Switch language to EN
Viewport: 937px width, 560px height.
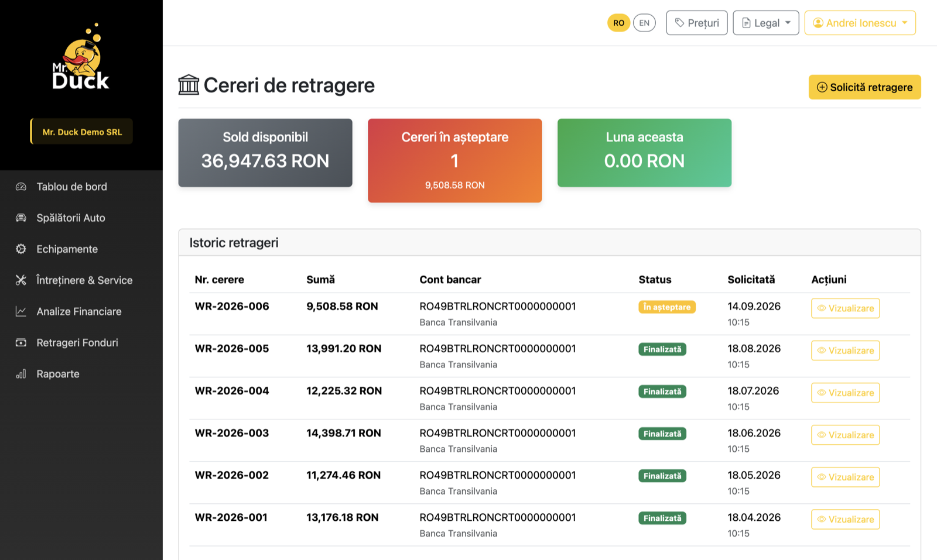(644, 23)
